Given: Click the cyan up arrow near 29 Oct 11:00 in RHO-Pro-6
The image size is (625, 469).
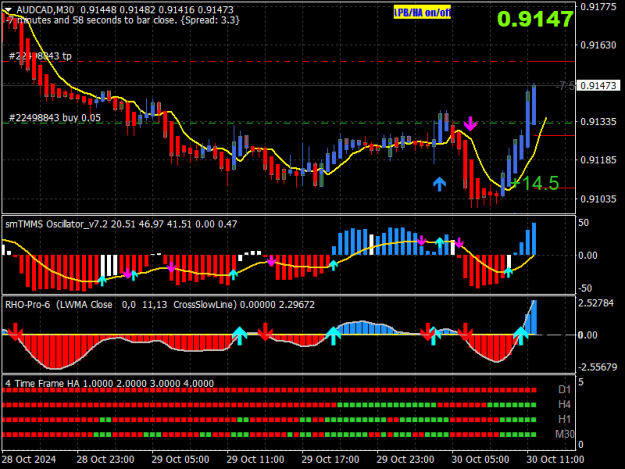Looking at the screenshot, I should [x=240, y=336].
